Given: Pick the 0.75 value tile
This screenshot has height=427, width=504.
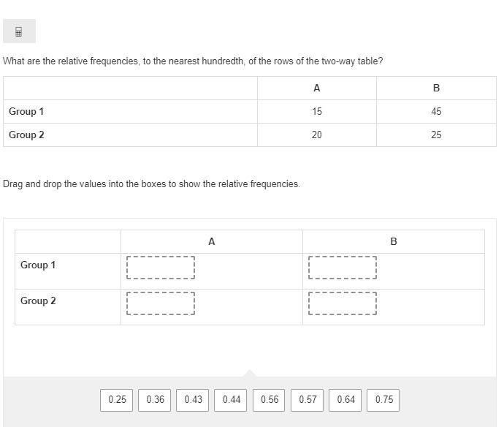Looking at the screenshot, I should click(x=384, y=399).
